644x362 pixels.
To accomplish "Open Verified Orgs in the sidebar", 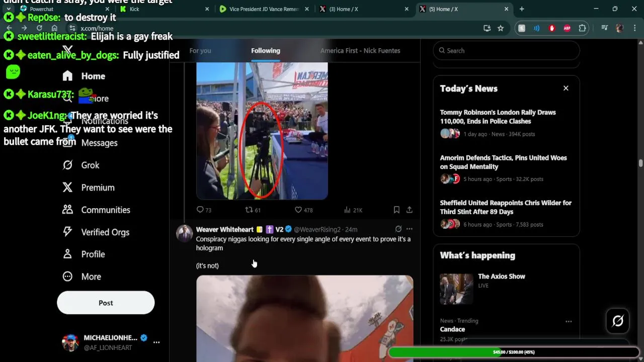I will pyautogui.click(x=96, y=232).
